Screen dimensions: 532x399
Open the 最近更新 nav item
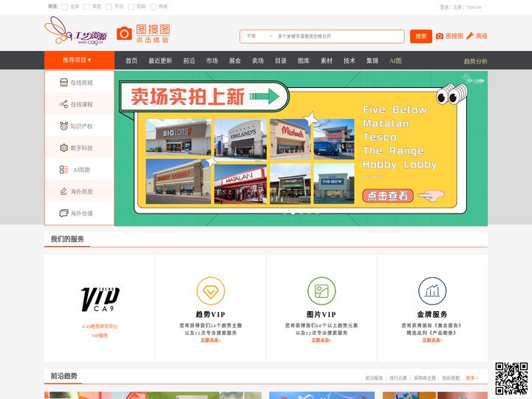tap(160, 61)
